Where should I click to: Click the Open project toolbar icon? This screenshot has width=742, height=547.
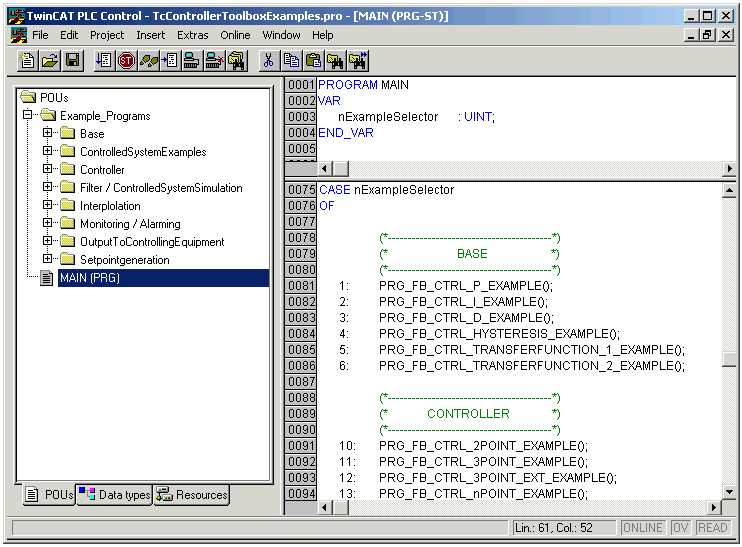(x=50, y=61)
